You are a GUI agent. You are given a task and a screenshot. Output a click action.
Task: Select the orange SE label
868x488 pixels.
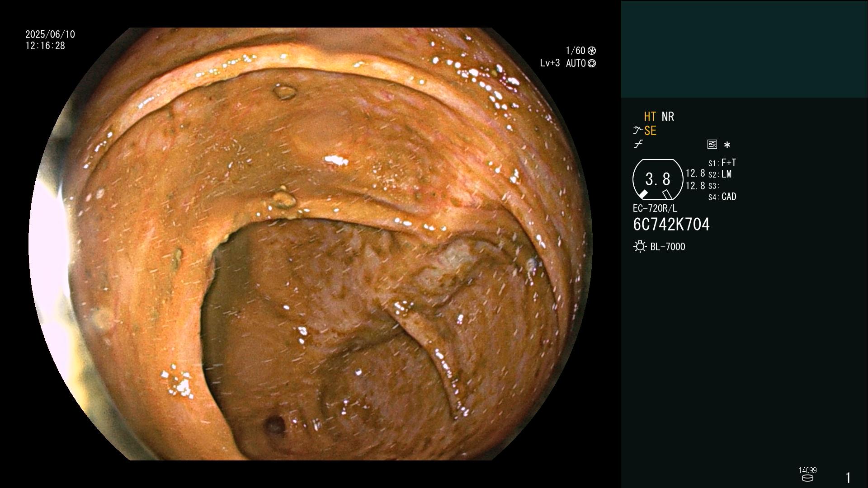[650, 131]
